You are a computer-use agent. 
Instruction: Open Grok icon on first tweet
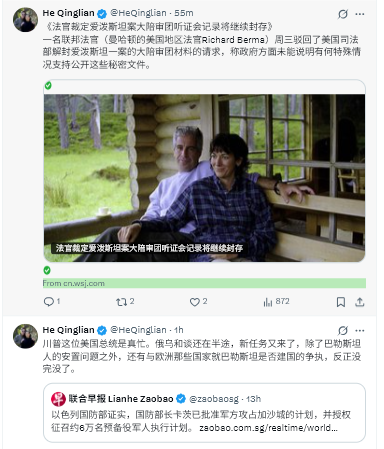[342, 14]
